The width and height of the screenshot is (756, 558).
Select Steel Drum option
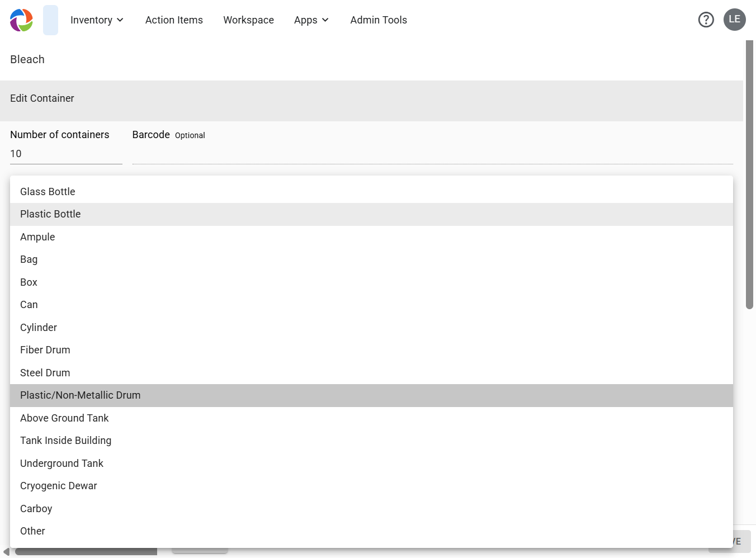pos(371,373)
